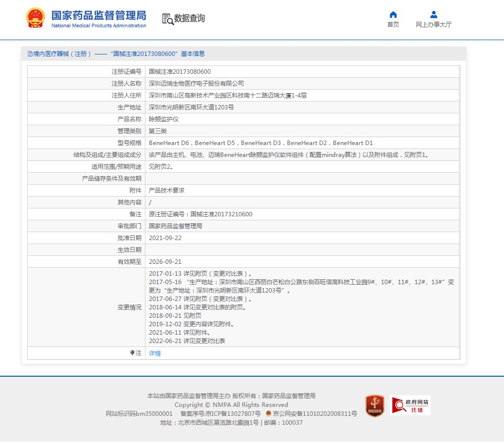Click the national emblem logo
Image resolution: width=504 pixels, height=448 pixels.
coord(35,18)
